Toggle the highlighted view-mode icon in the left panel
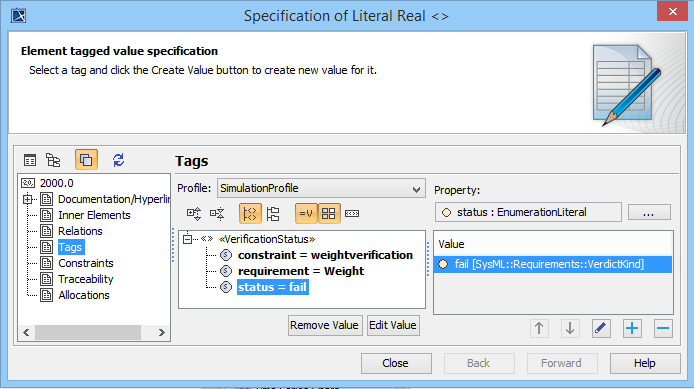This screenshot has height=389, width=694. click(x=86, y=160)
